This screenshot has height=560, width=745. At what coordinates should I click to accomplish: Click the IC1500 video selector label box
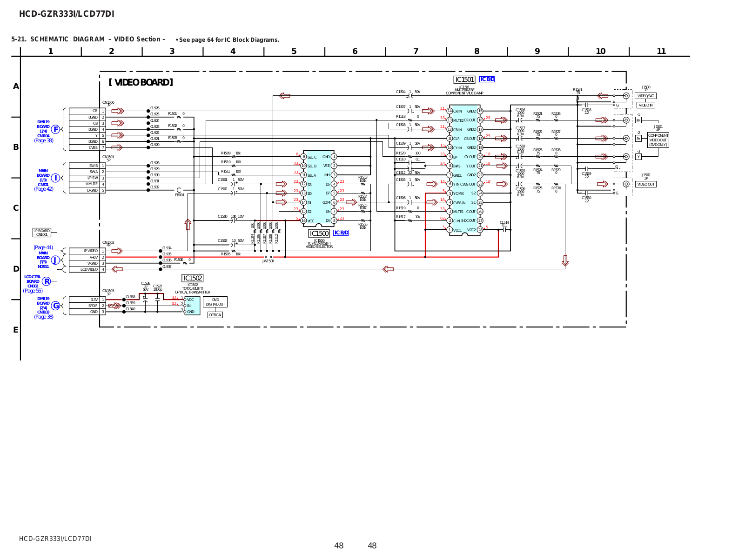pyautogui.click(x=319, y=233)
